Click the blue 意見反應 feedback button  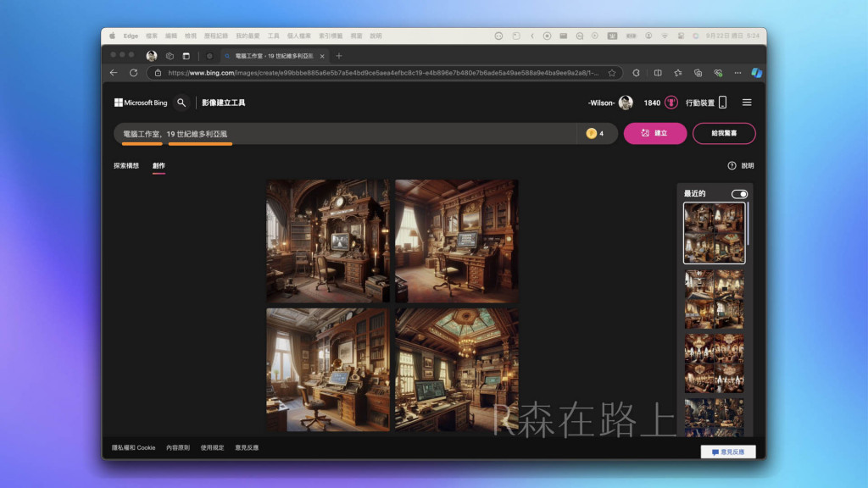click(728, 452)
